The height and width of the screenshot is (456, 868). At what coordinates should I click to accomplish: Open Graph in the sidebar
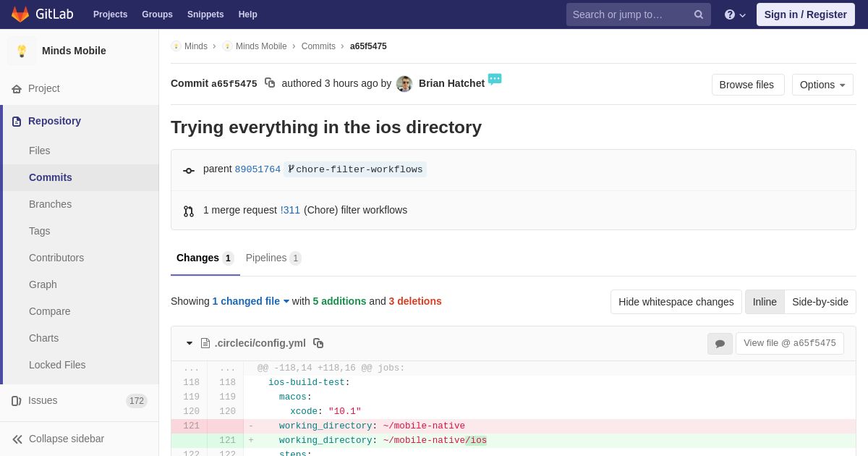43,284
